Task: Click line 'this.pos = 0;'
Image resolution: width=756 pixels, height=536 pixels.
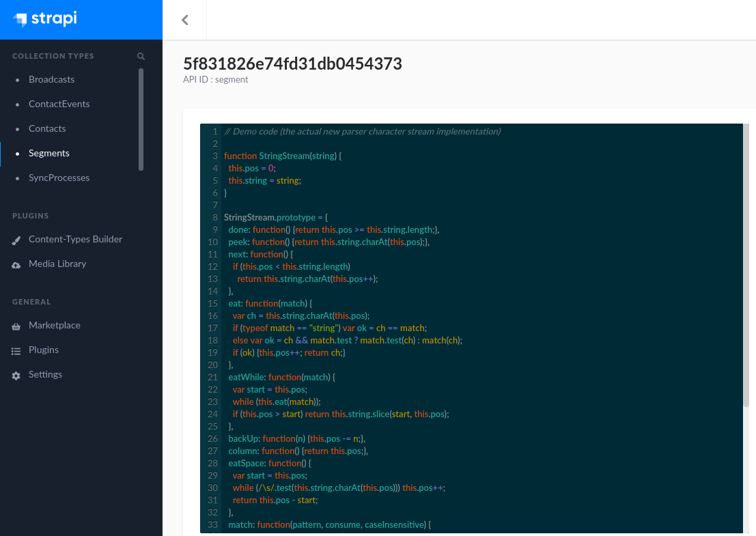Action: pyautogui.click(x=252, y=168)
